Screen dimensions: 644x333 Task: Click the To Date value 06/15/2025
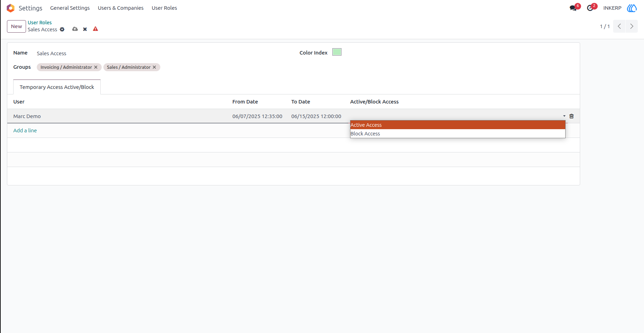316,116
